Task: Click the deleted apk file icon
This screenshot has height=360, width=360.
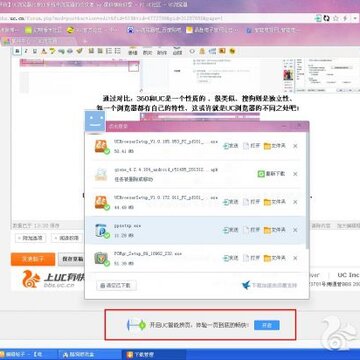Action: (101, 174)
